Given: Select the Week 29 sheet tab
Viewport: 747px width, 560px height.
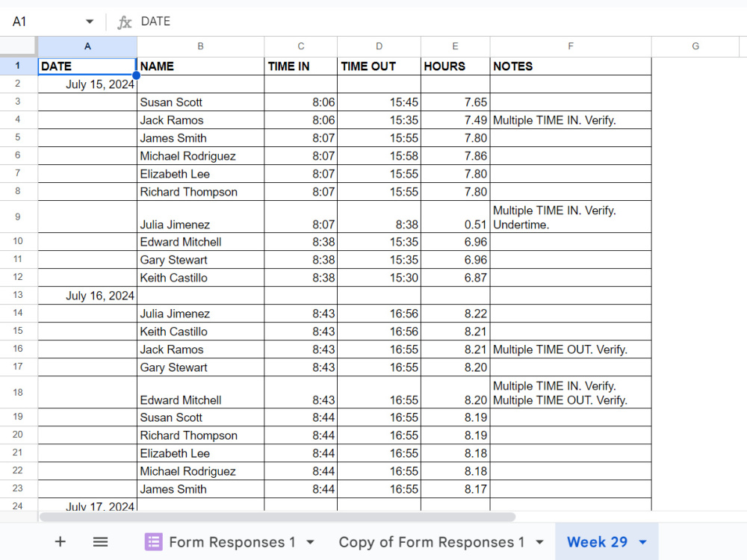Looking at the screenshot, I should (597, 542).
